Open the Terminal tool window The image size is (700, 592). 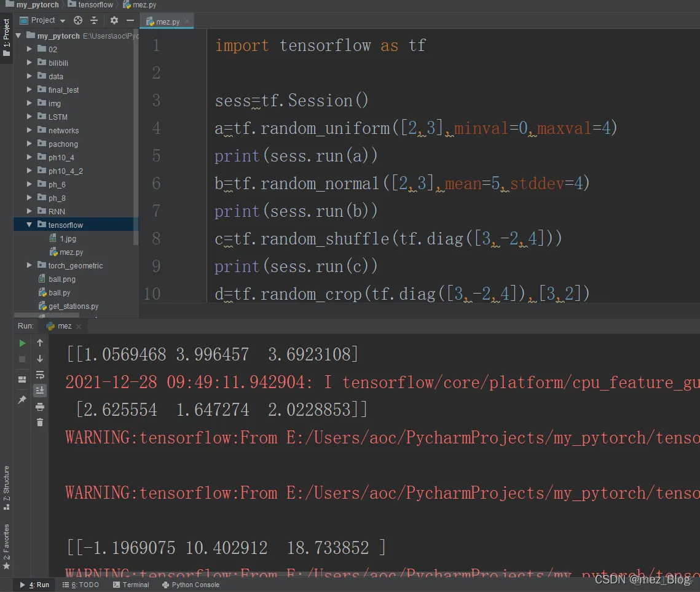132,585
